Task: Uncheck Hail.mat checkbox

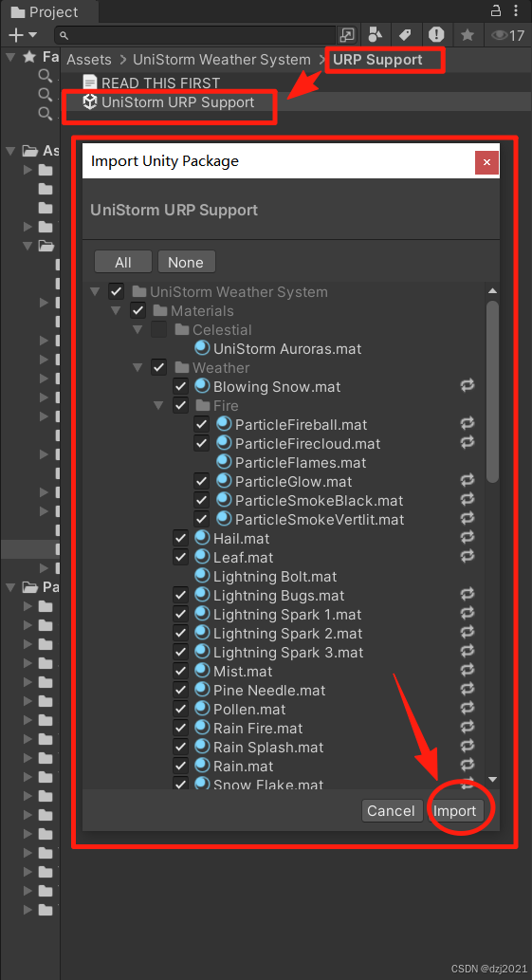Action: pos(180,538)
